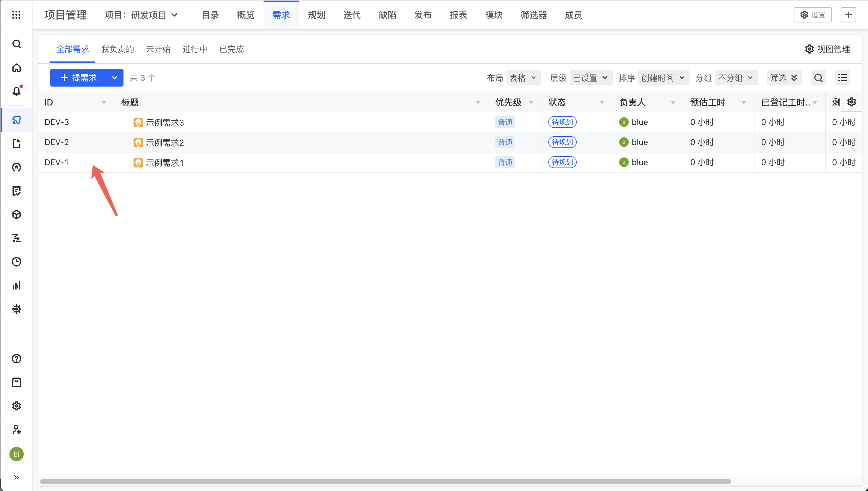Open the 优先级 column header menu arrow
The image size is (868, 491).
531,102
